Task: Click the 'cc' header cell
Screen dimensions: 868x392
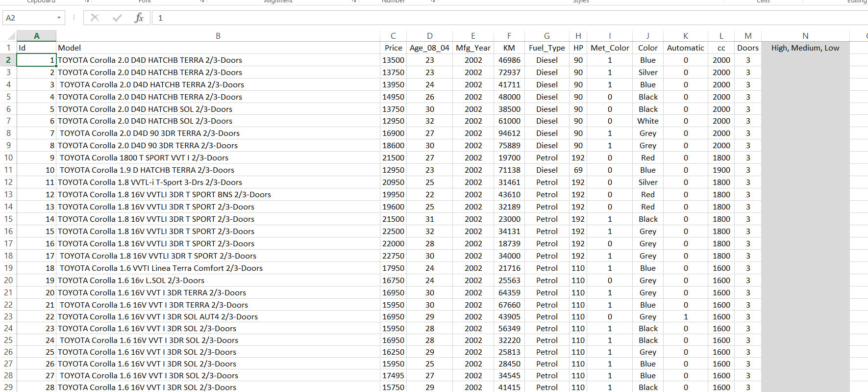Action: [x=721, y=48]
